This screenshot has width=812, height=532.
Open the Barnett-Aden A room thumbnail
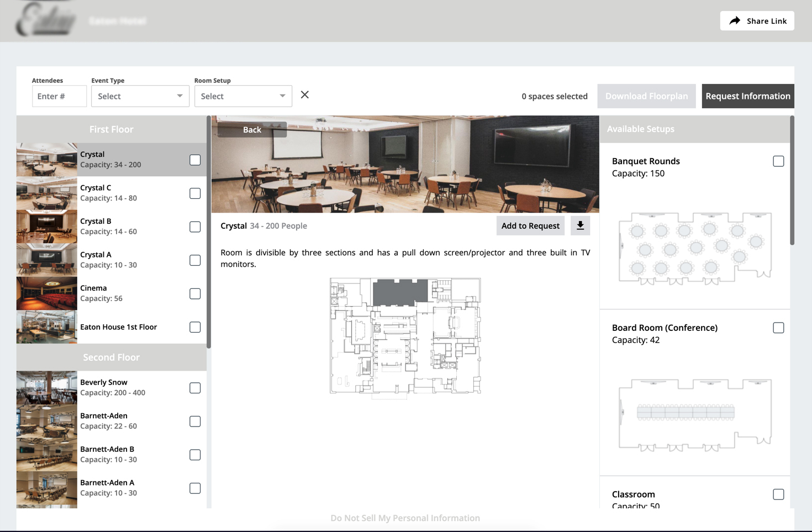(47, 488)
